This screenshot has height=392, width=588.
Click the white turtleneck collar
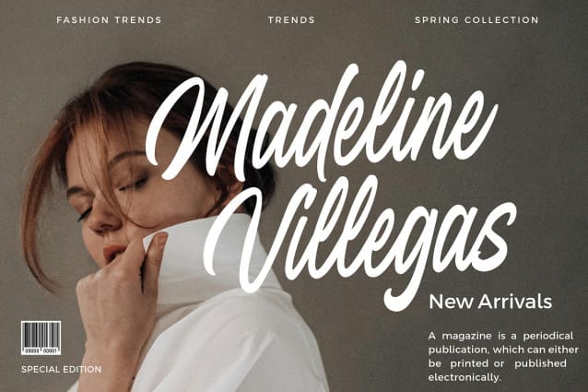point(210,259)
